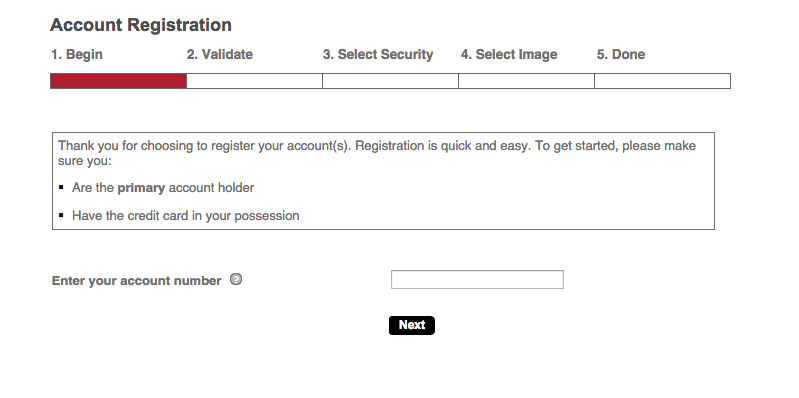The width and height of the screenshot is (799, 398).
Task: Click the bullet before 'Are the primary'
Action: pyautogui.click(x=61, y=188)
